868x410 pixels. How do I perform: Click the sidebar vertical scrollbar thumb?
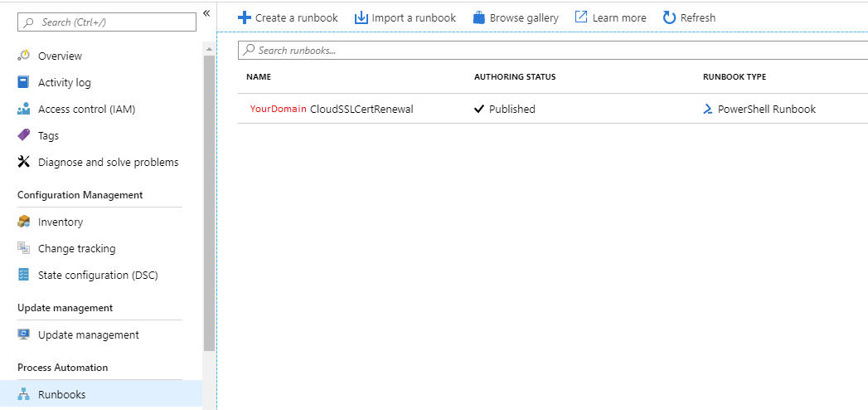click(209, 203)
